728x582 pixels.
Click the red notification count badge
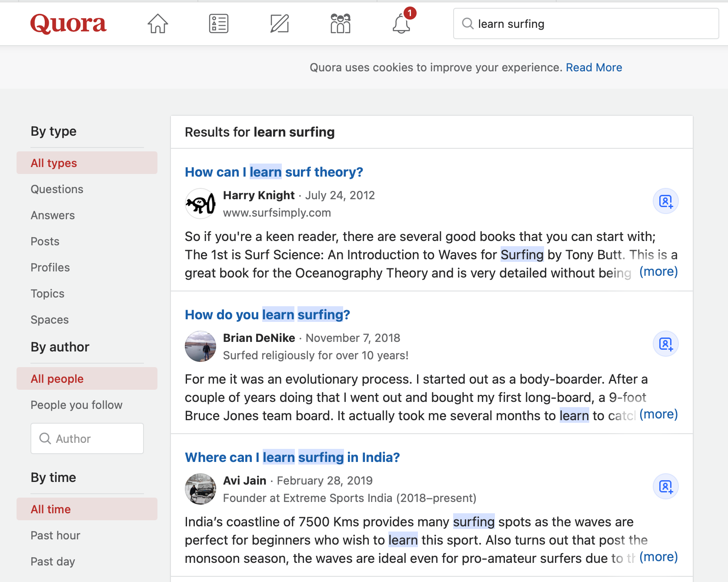point(410,13)
